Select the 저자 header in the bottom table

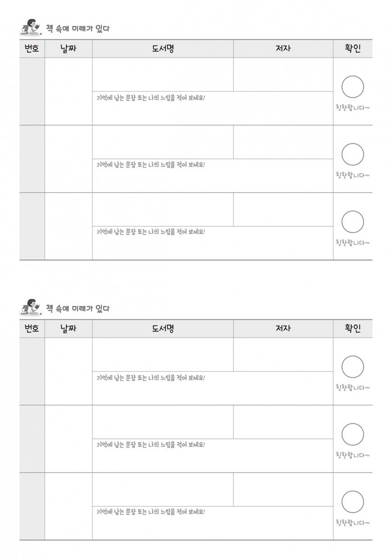(283, 329)
